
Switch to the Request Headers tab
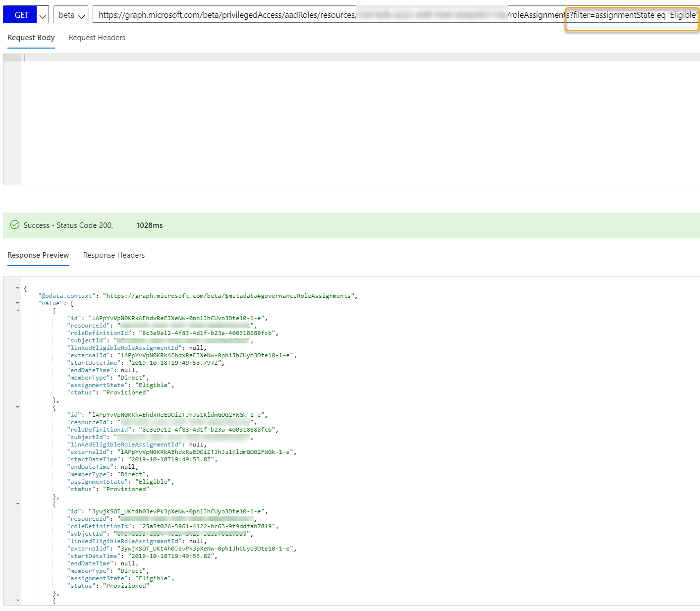click(x=97, y=38)
